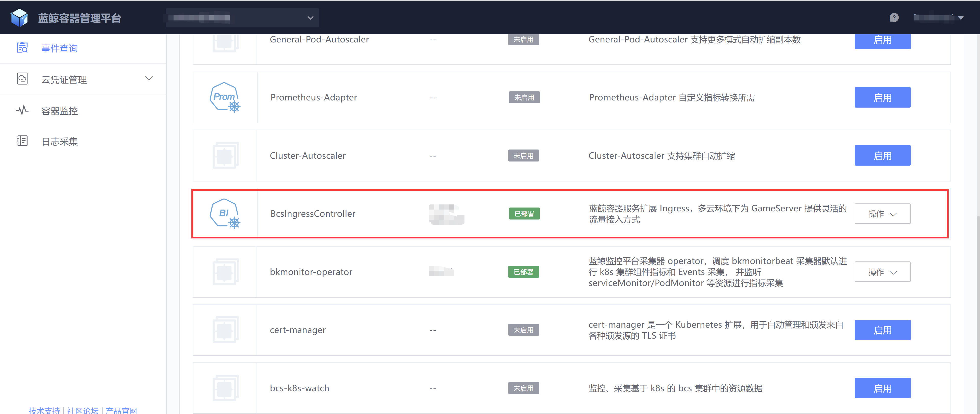Expand the 云凭证管理 submenu chevron
Screen dimensions: 980x414
point(149,78)
